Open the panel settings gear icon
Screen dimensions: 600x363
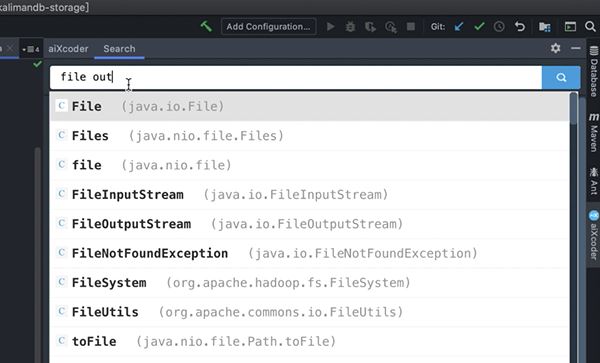[555, 48]
